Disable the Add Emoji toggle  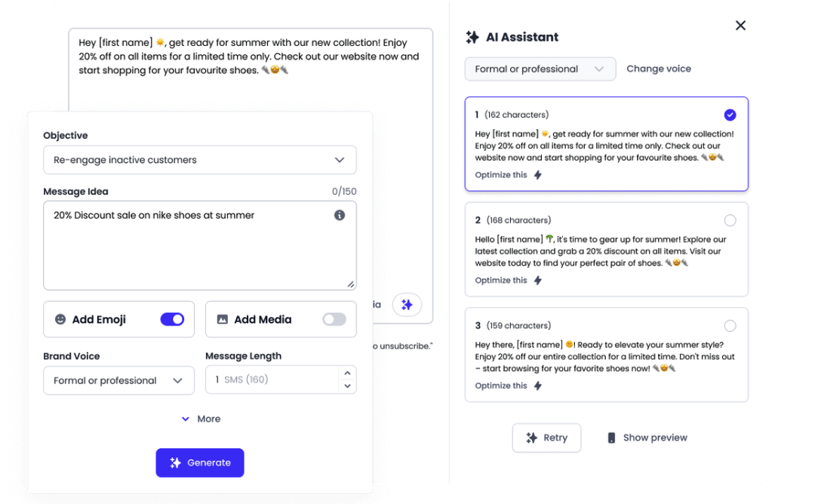172,319
